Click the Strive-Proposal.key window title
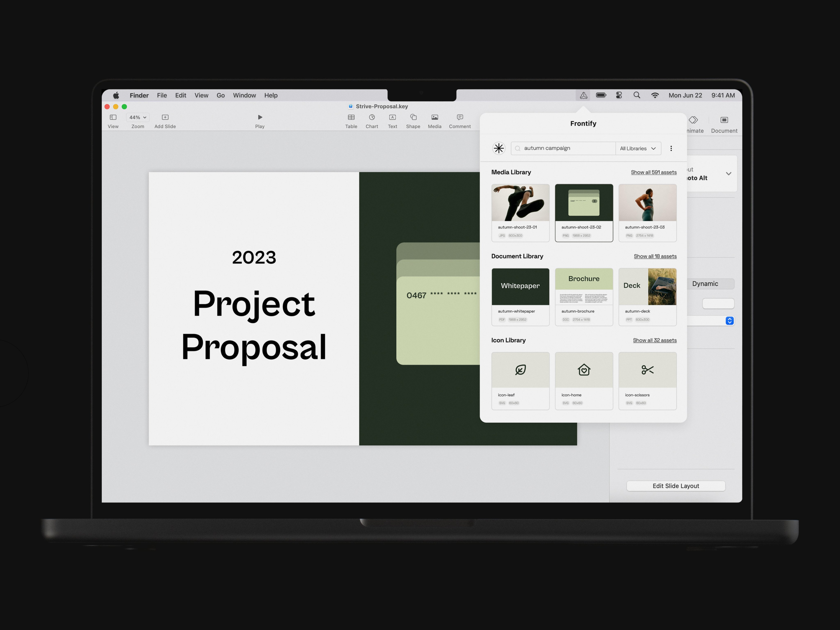This screenshot has height=630, width=840. coord(382,106)
